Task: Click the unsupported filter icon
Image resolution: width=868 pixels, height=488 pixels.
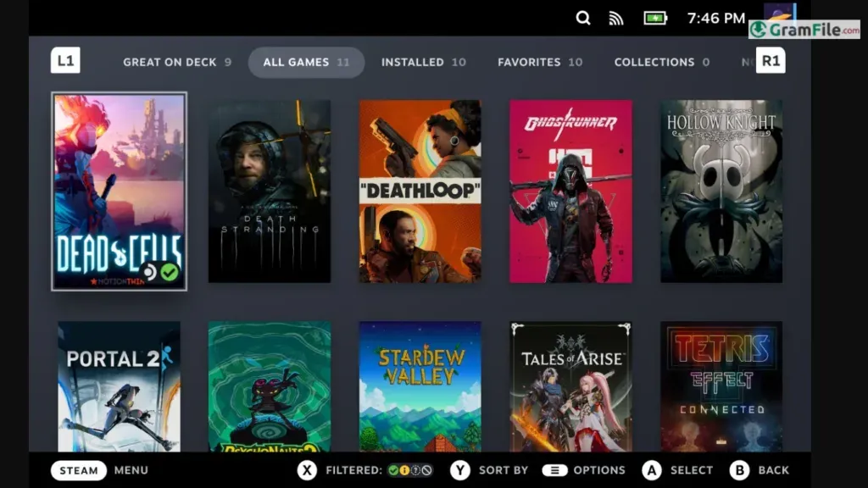Action: (x=427, y=470)
